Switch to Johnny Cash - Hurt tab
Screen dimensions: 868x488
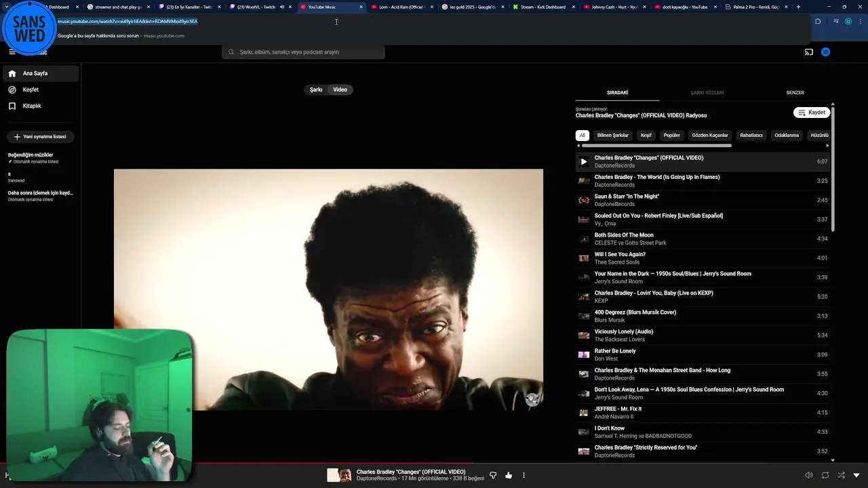click(614, 7)
